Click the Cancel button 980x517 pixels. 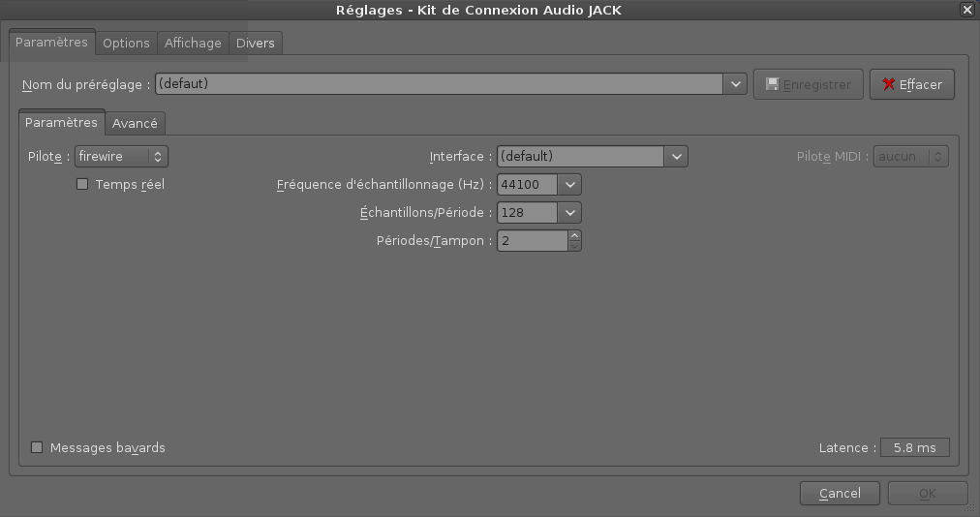pos(840,493)
